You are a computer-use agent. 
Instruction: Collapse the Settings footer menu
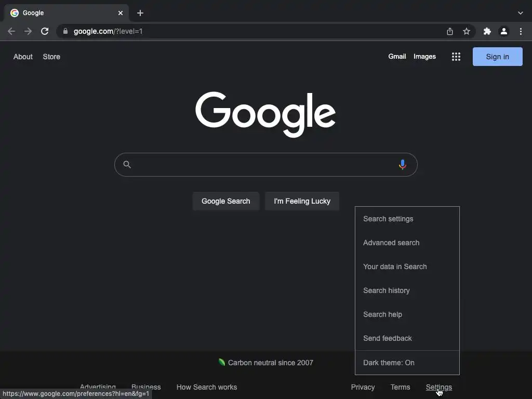[438, 387]
